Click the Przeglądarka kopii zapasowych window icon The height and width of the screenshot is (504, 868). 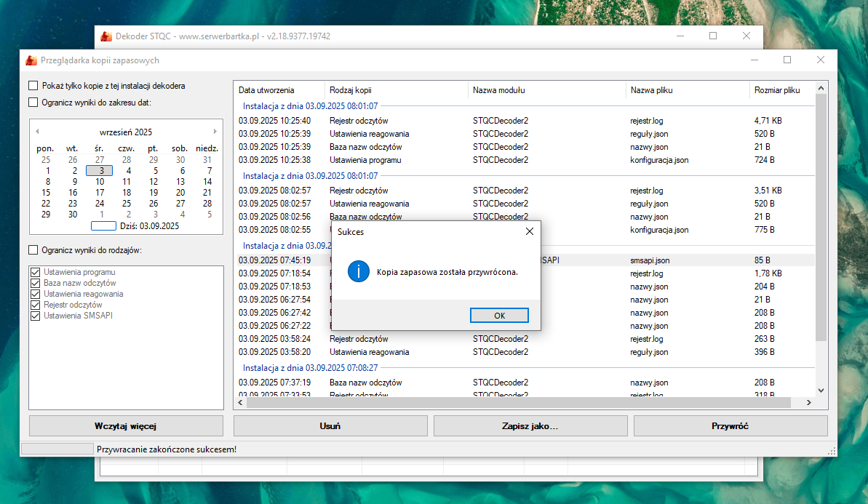(x=31, y=60)
